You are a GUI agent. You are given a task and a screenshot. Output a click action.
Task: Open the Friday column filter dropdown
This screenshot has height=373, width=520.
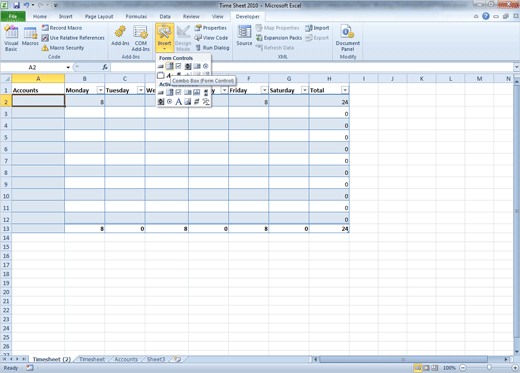(x=264, y=90)
